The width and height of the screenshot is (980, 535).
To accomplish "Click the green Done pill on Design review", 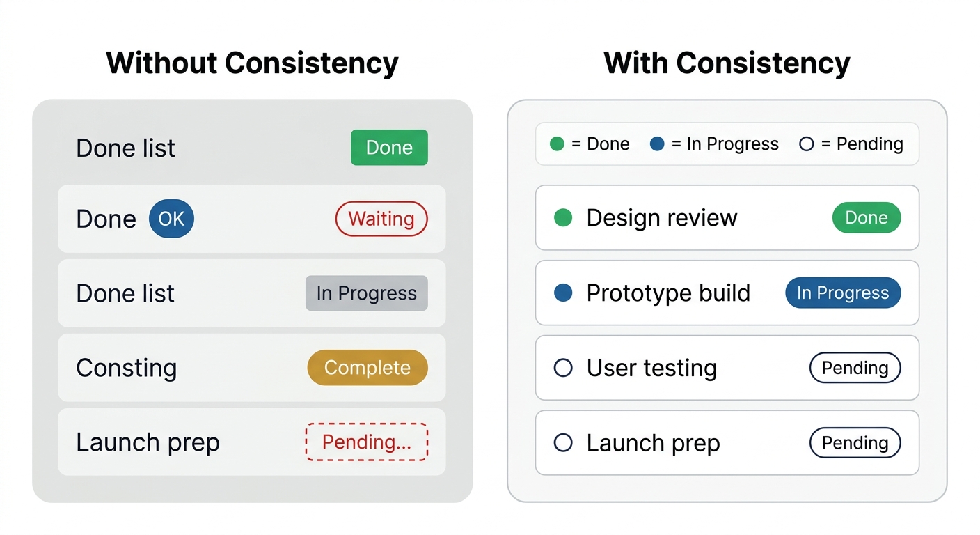I will coord(867,218).
